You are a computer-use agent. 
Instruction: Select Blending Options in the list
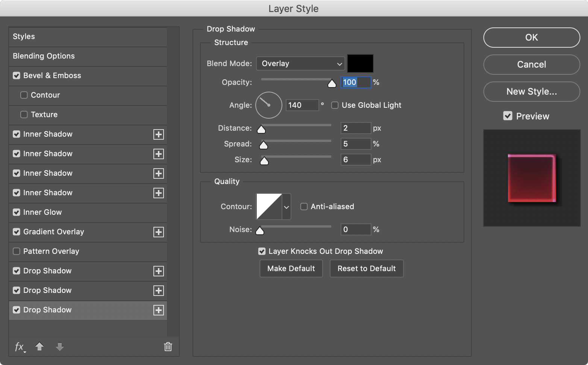click(44, 56)
